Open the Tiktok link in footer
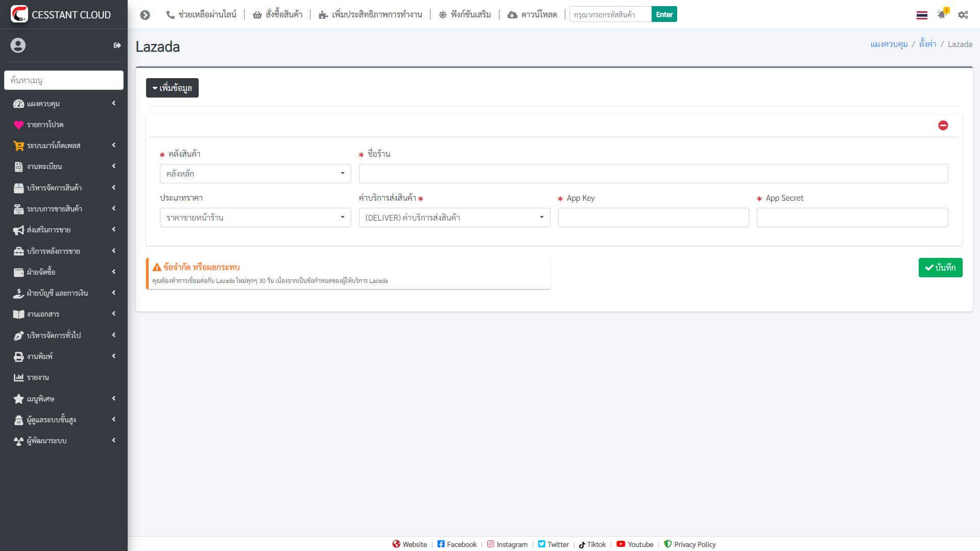Viewport: 980px width, 551px height. (x=592, y=544)
